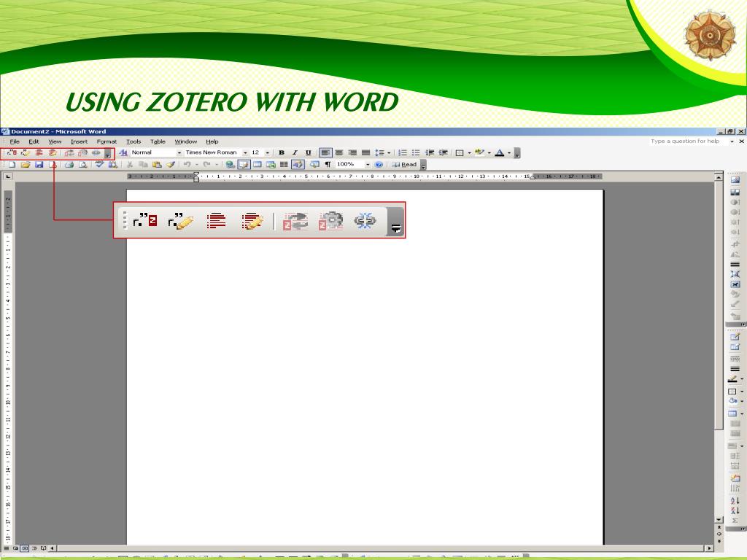Viewport: 747px width, 560px height.
Task: Center the paragraph text
Action: point(338,153)
